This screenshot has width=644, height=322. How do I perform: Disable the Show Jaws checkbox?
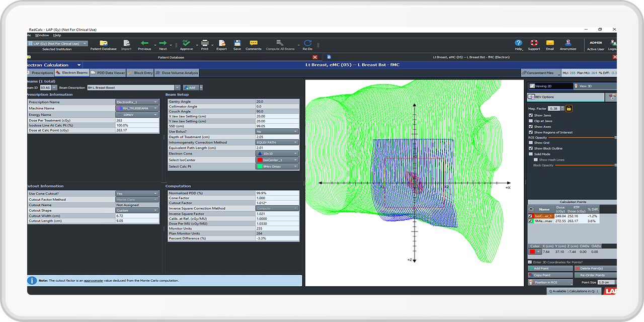coord(531,116)
